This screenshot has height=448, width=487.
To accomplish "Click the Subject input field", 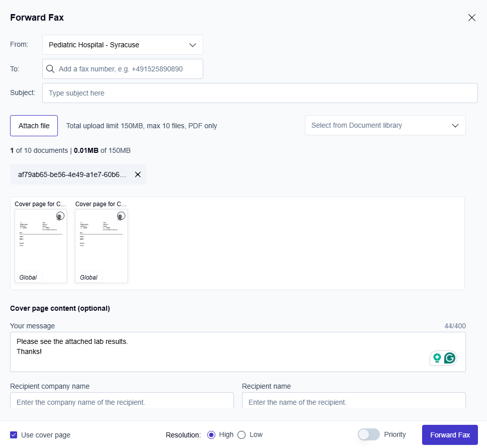I will 260,93.
